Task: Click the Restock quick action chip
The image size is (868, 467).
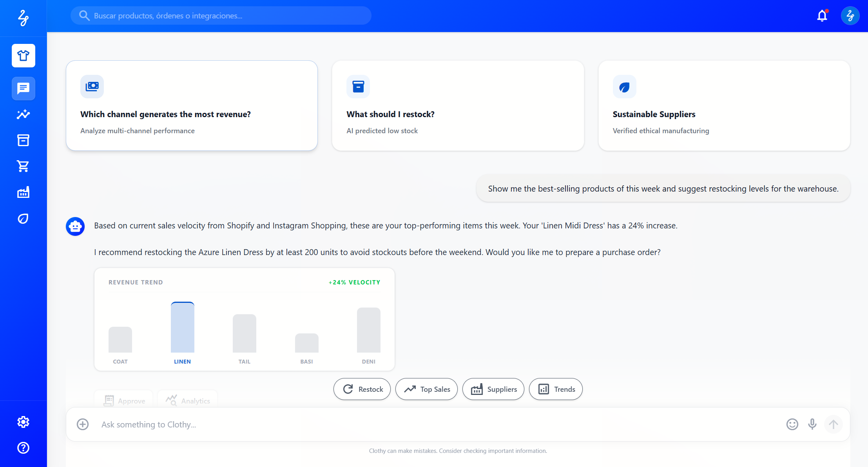Action: pyautogui.click(x=362, y=389)
